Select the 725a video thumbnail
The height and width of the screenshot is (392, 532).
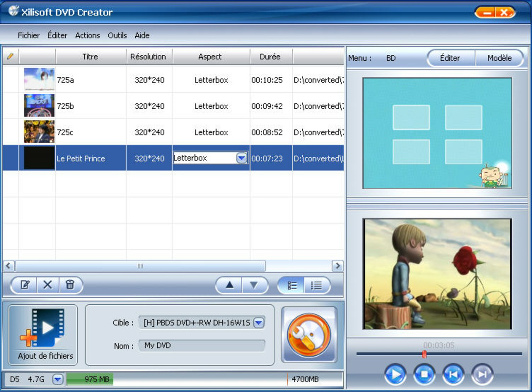pyautogui.click(x=39, y=79)
